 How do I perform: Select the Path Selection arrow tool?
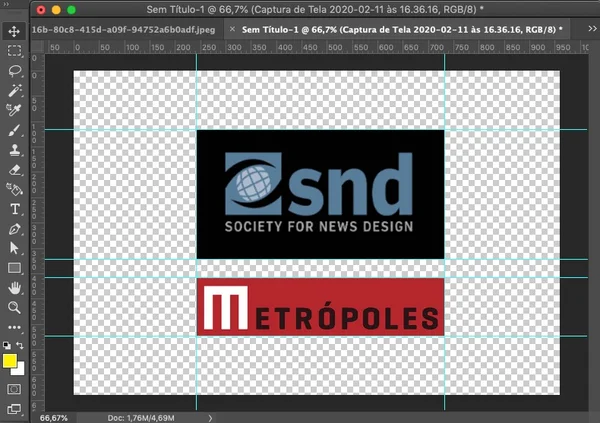(x=14, y=248)
